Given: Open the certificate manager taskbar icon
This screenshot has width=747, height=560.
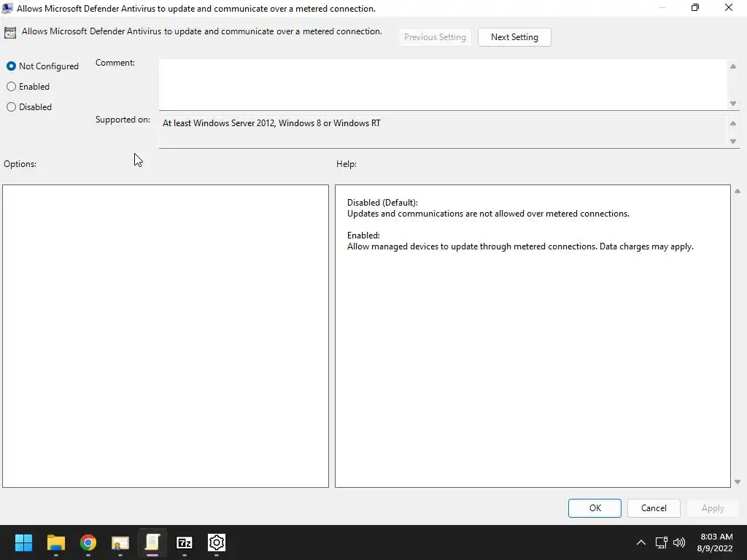Looking at the screenshot, I should pyautogui.click(x=120, y=542).
